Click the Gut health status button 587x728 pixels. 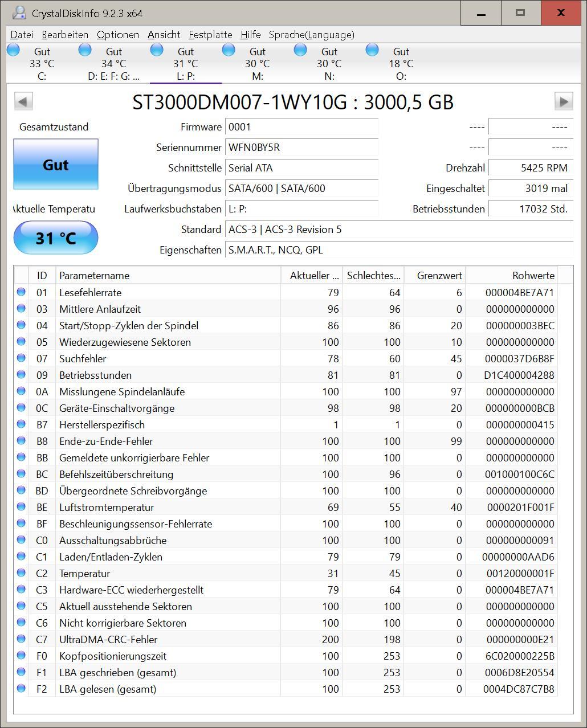pos(56,164)
